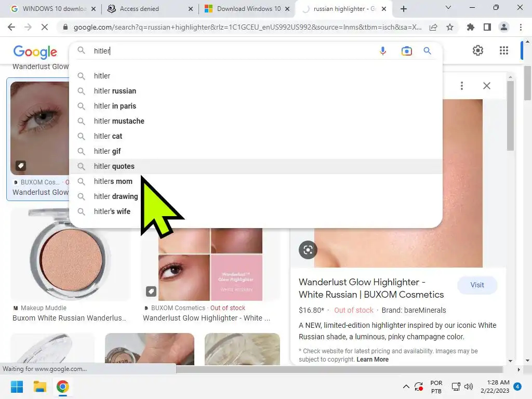Open BUXOM eye close-up thumbnail

tap(39, 128)
